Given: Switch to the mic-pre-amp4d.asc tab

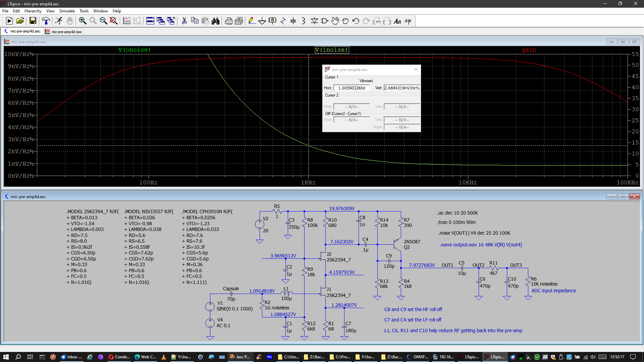Looking at the screenshot, I should pyautogui.click(x=22, y=31).
